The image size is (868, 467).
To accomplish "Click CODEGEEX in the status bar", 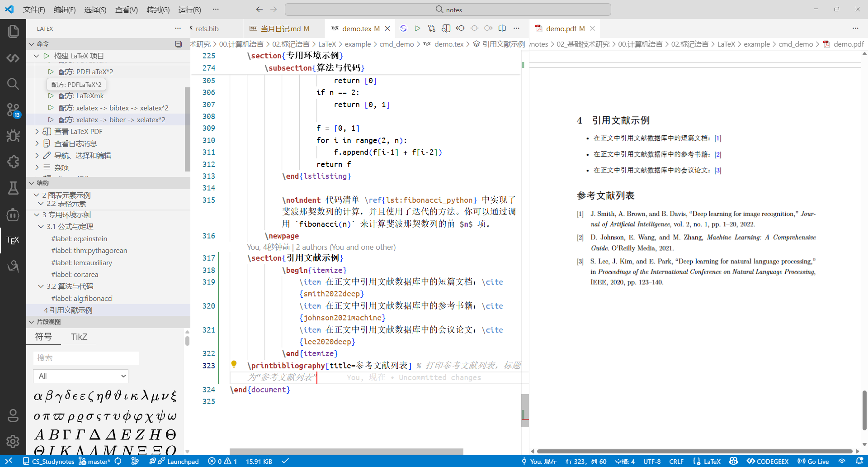I will pos(768,461).
